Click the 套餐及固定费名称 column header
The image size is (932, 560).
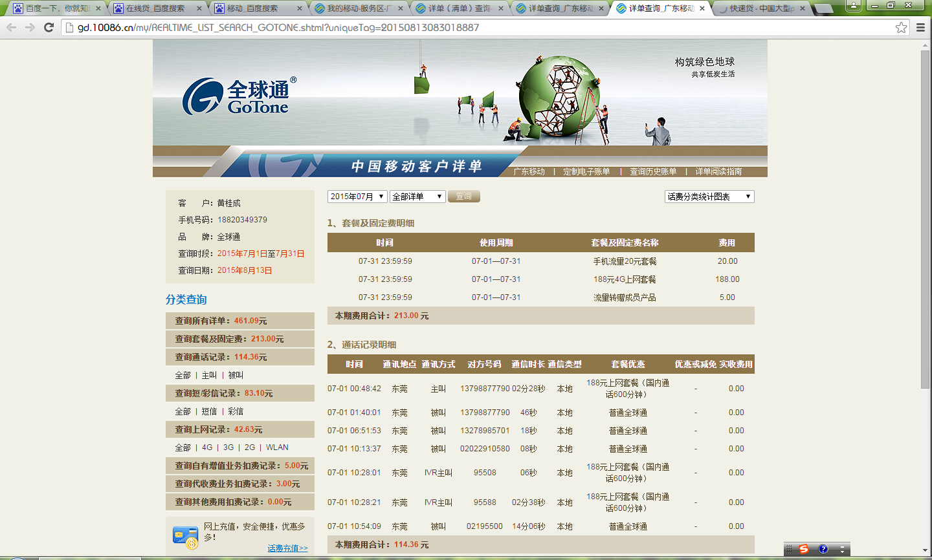[x=625, y=242]
